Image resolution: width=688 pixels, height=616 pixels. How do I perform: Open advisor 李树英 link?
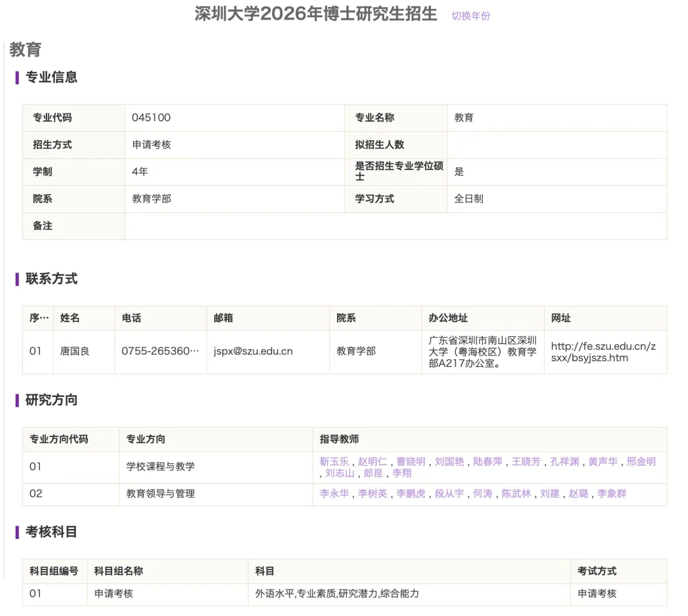click(373, 494)
